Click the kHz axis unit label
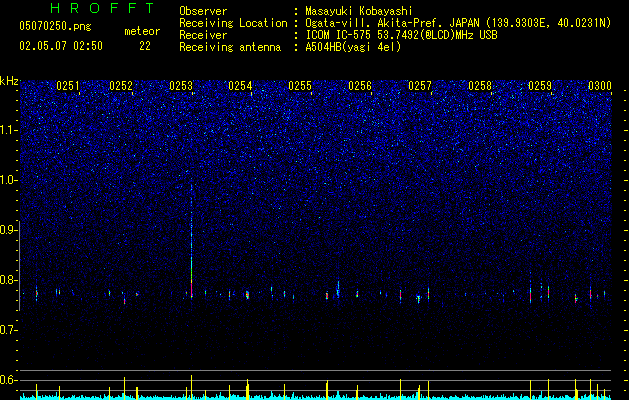 (x=9, y=81)
